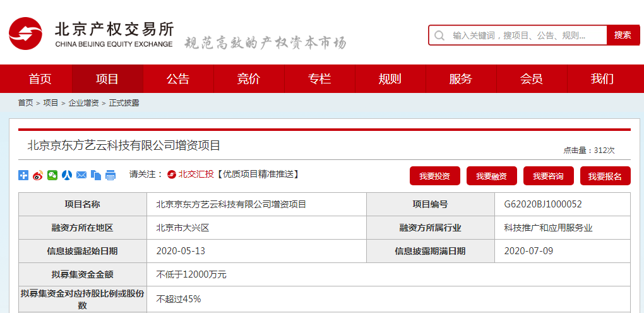Viewport: 644px width, 313px height.
Task: Send page by email icon
Action: (x=81, y=175)
